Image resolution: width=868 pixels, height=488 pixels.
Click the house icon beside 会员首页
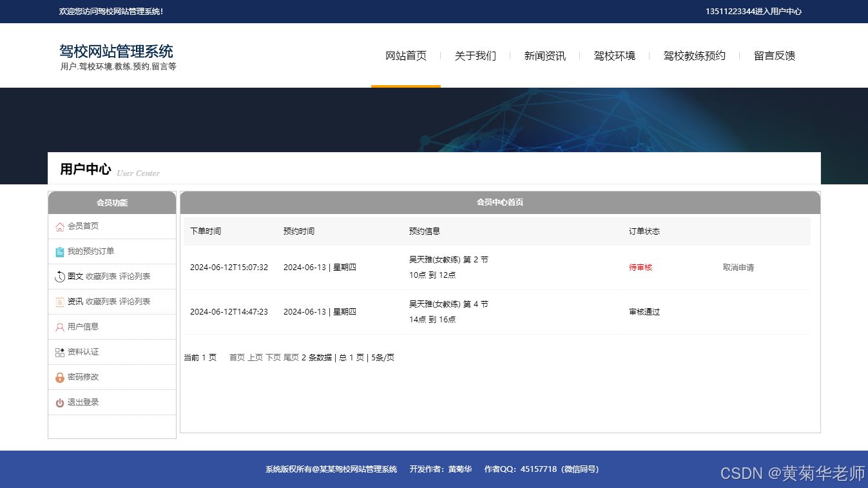coord(60,226)
